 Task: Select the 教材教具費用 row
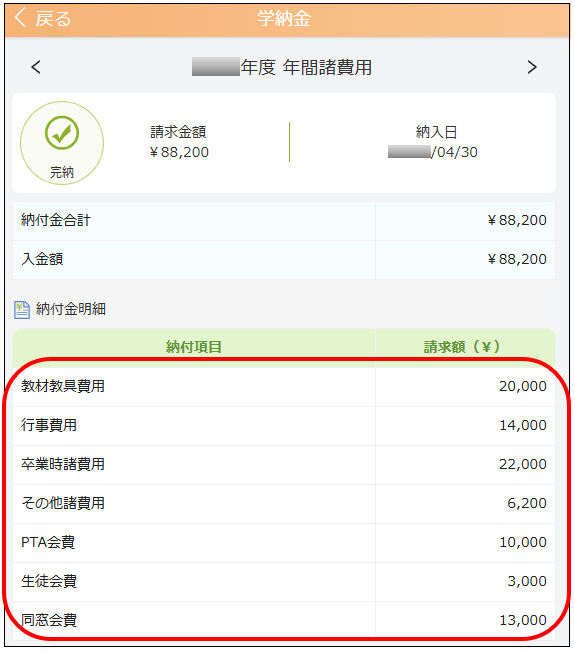pos(284,387)
